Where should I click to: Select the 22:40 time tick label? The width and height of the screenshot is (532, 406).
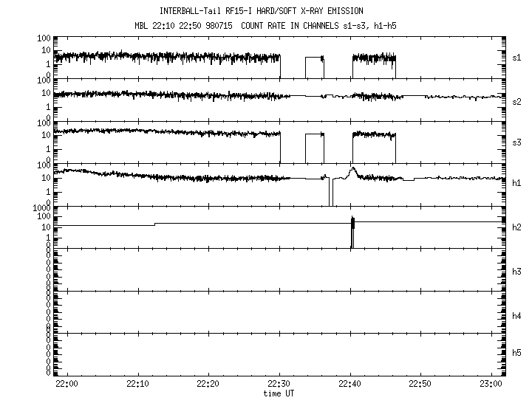tap(349, 385)
